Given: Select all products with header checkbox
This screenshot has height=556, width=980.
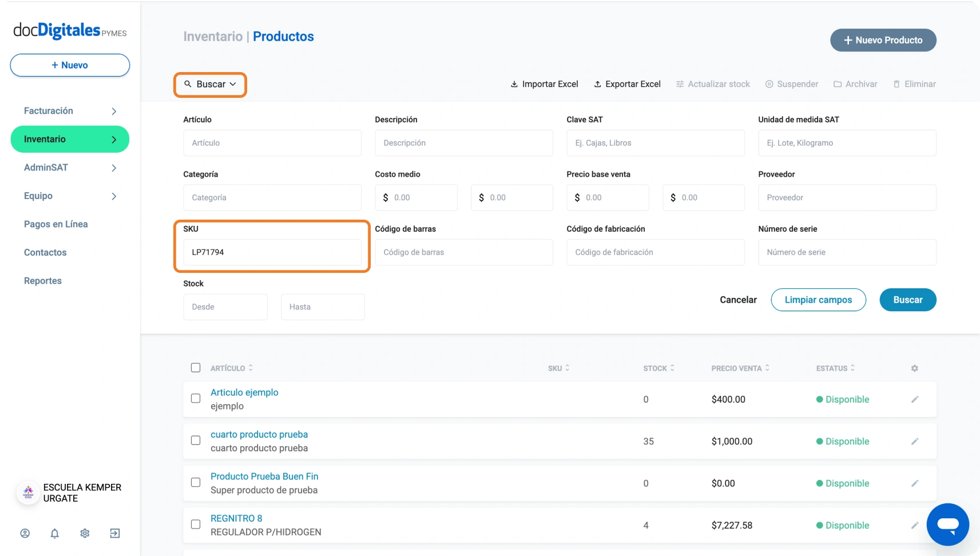Looking at the screenshot, I should [196, 368].
